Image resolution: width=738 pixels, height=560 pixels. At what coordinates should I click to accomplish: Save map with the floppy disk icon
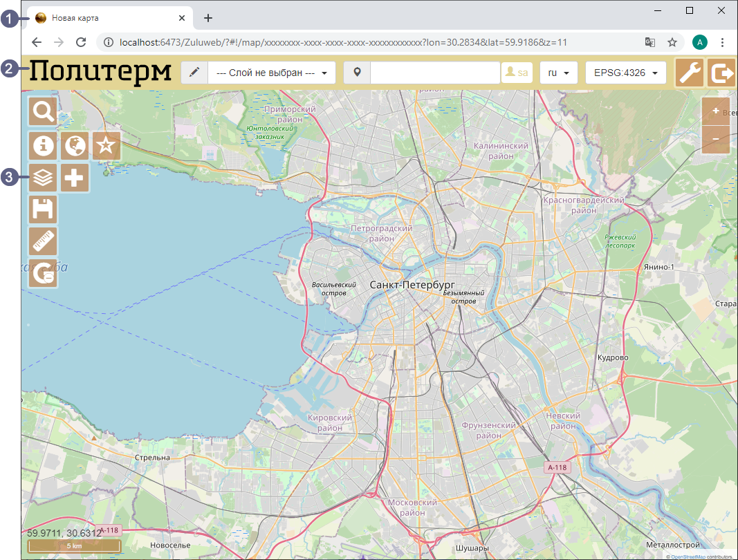click(x=43, y=209)
